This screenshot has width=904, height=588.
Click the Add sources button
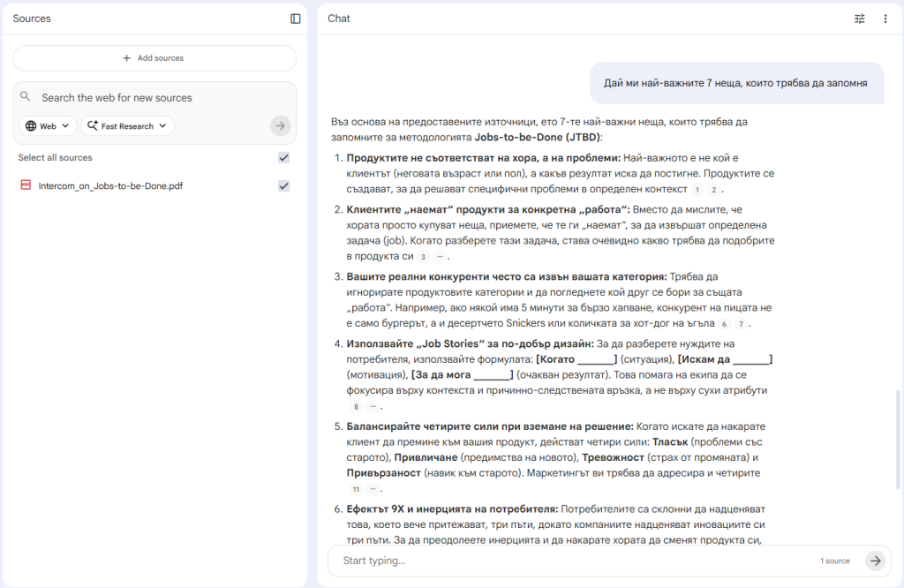[154, 58]
